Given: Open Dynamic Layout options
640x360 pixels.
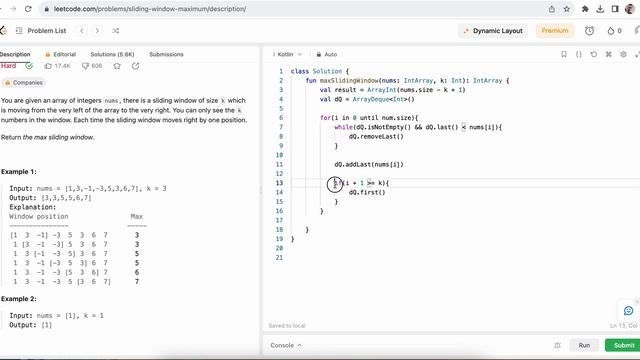Looking at the screenshot, I should point(493,31).
